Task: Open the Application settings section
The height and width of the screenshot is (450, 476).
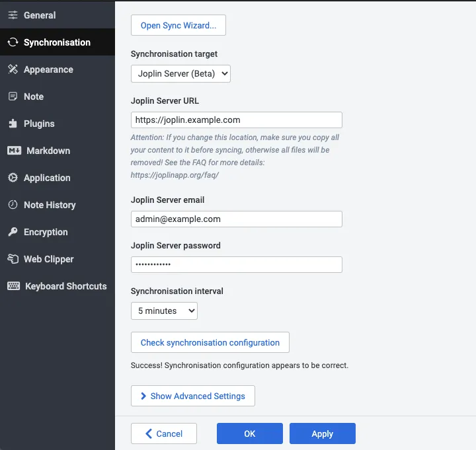Action: (x=58, y=178)
